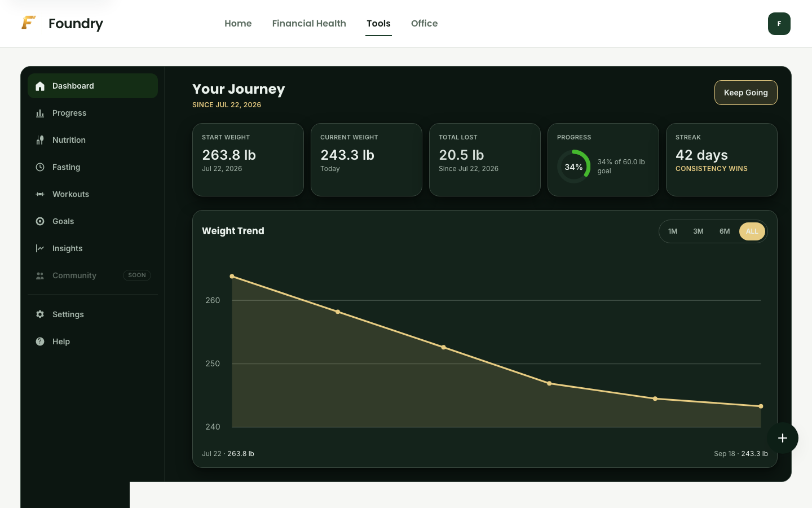The width and height of the screenshot is (812, 508).
Task: Click the 42 days streak value
Action: tap(701, 155)
